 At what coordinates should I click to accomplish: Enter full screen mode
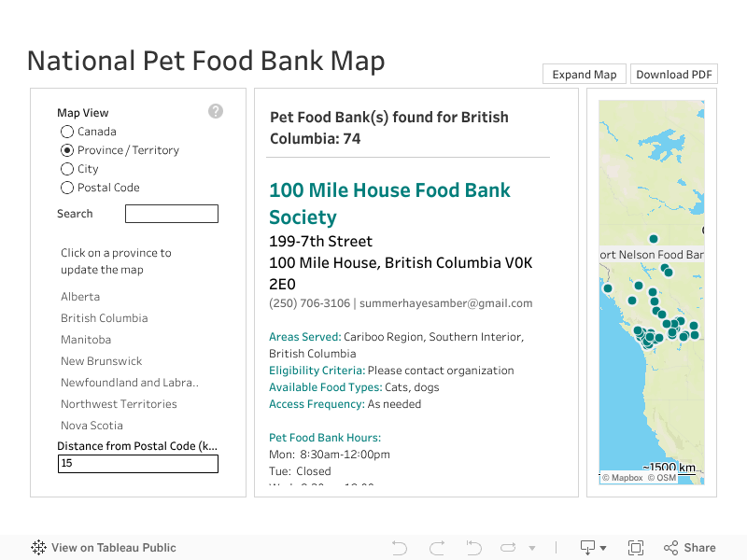tap(636, 548)
